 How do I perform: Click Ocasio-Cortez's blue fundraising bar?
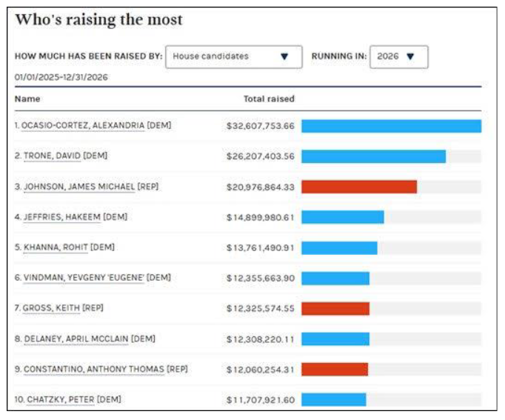[x=391, y=126]
